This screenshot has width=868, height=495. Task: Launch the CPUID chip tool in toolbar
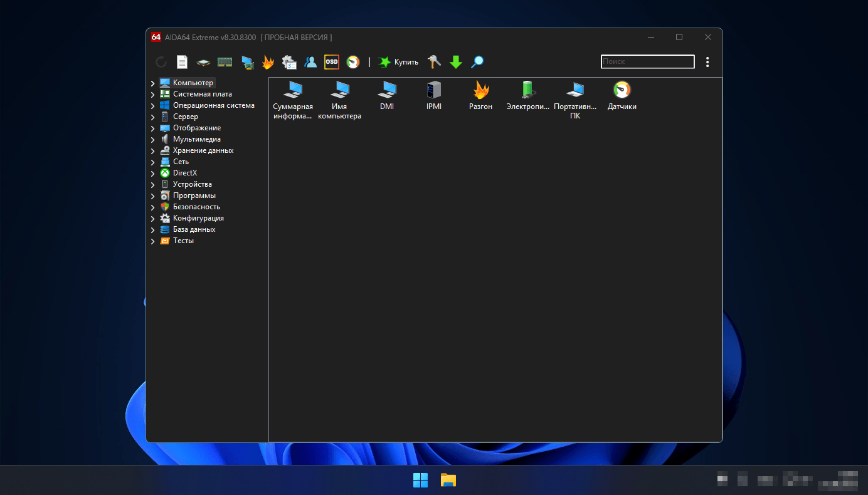(203, 62)
